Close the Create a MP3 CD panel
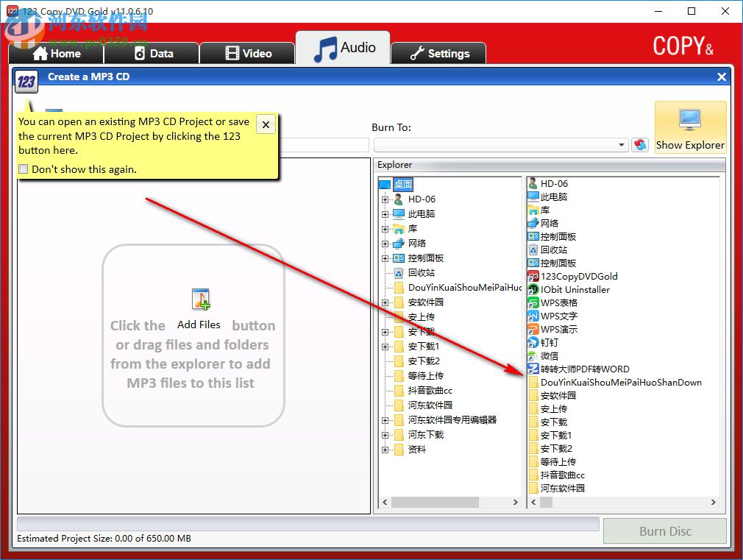Screen dimensions: 743x560 (721, 77)
